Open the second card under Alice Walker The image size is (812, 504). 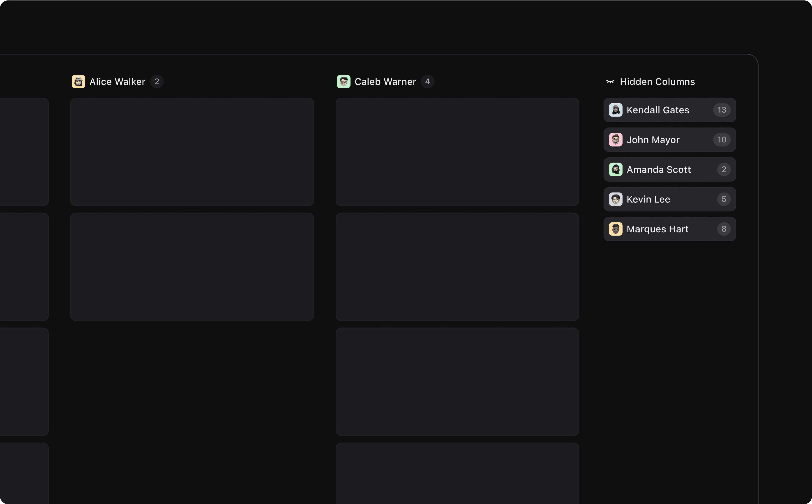click(192, 267)
